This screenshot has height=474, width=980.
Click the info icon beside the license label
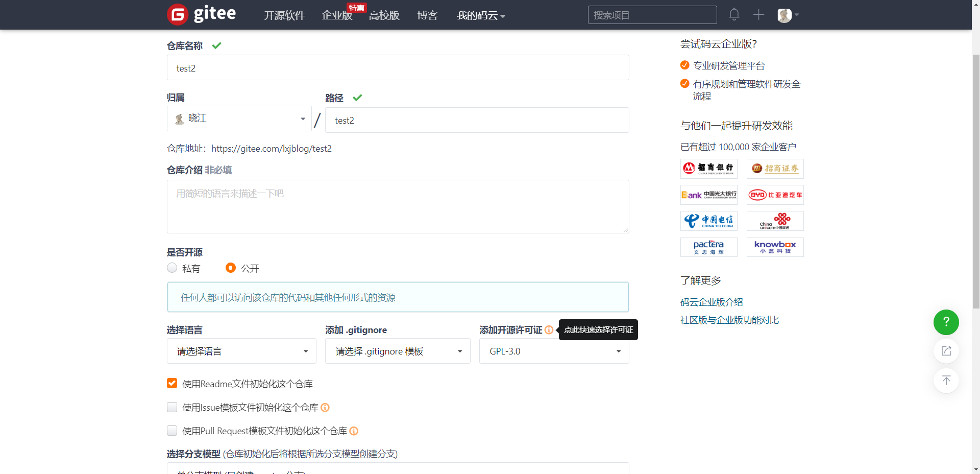[x=549, y=330]
